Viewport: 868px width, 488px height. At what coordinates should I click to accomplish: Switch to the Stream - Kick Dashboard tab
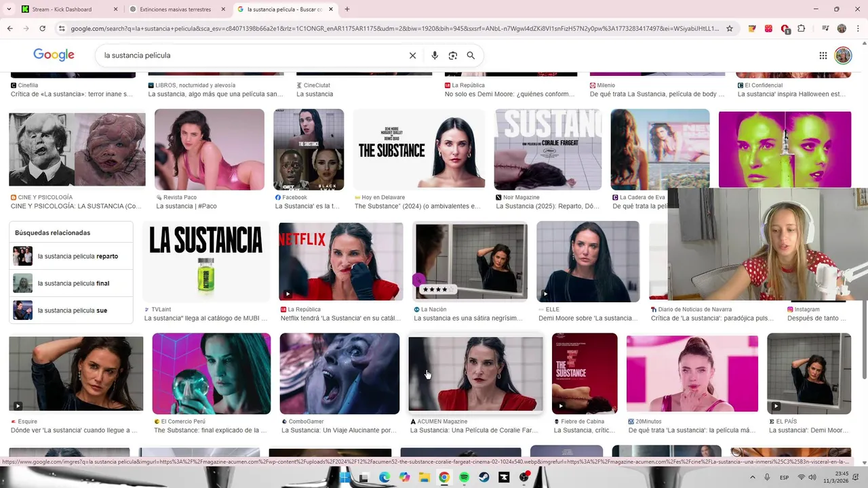pyautogui.click(x=70, y=9)
